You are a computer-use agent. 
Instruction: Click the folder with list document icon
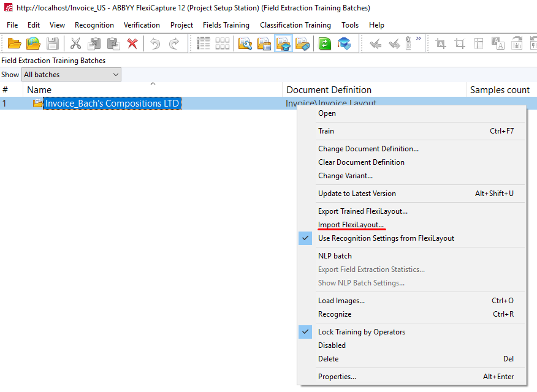coord(264,43)
